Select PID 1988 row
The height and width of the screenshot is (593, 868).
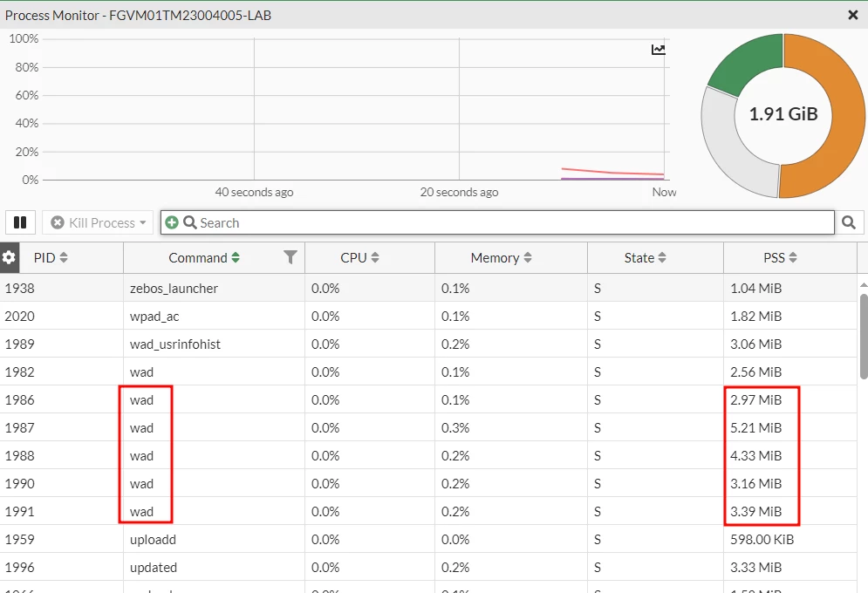click(428, 456)
